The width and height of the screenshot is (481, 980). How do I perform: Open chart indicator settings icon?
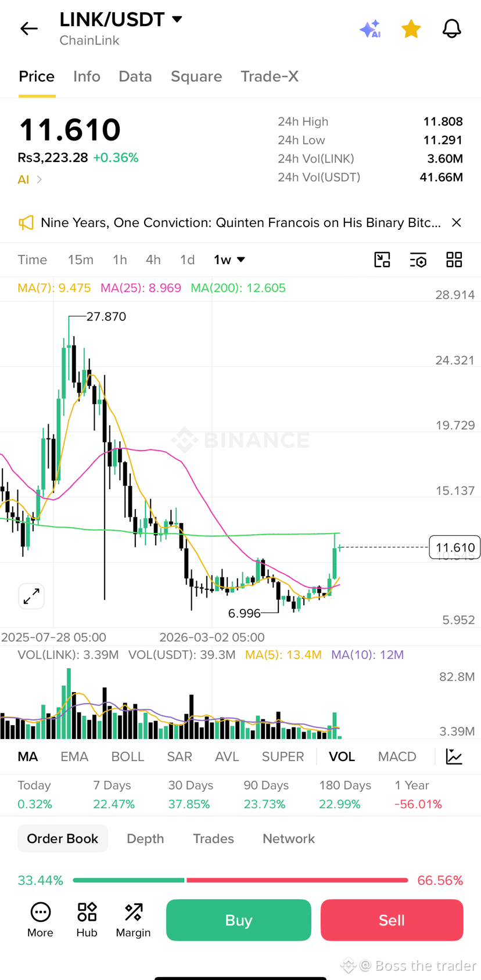tap(418, 260)
